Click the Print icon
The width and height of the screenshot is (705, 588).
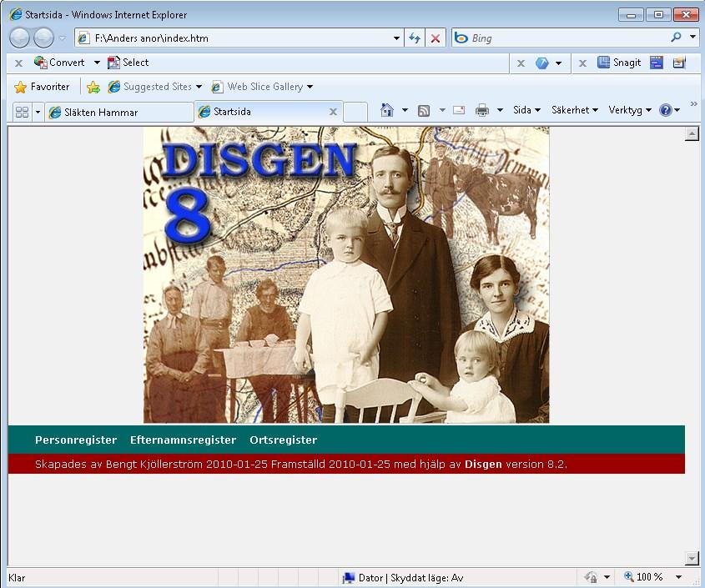coord(482,110)
